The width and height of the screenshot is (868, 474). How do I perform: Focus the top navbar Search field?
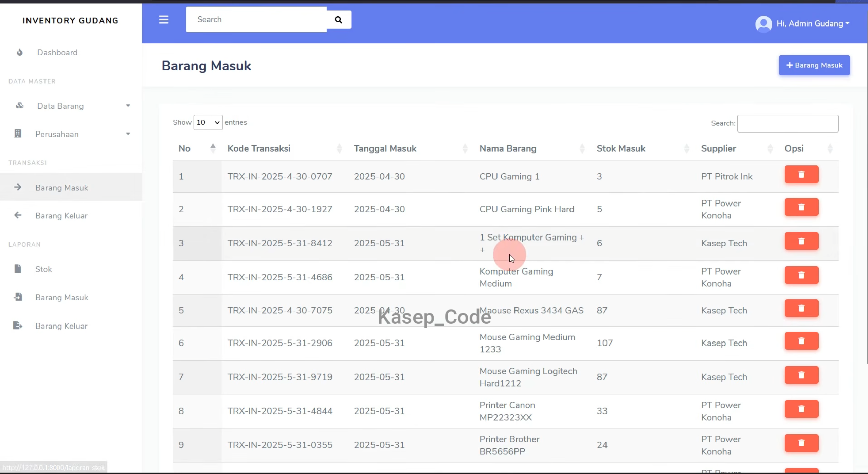(x=256, y=20)
